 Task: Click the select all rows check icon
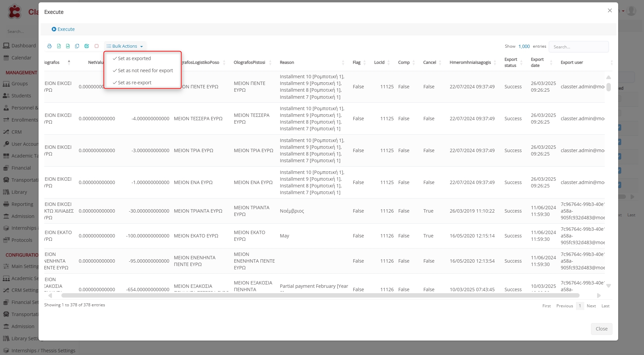87,46
